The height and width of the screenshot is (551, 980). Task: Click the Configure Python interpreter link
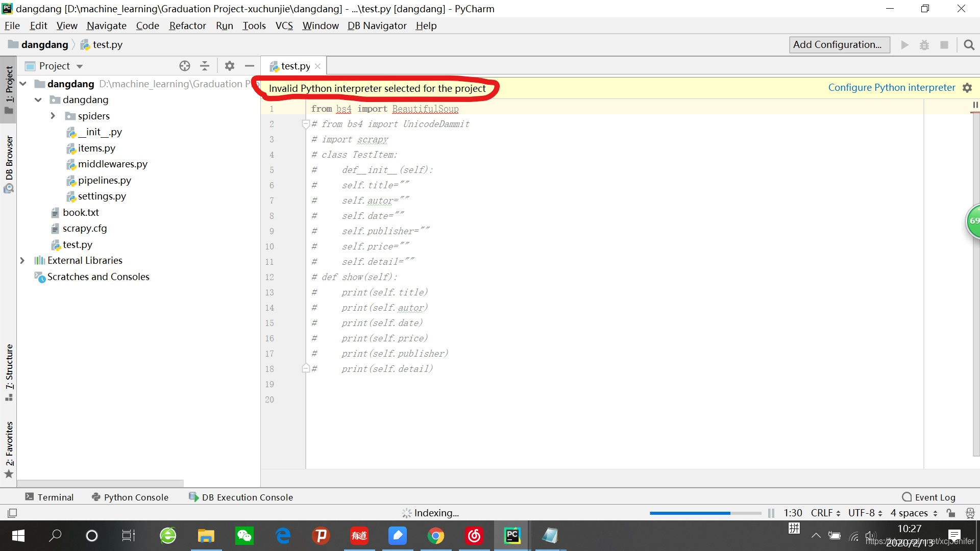[891, 88]
